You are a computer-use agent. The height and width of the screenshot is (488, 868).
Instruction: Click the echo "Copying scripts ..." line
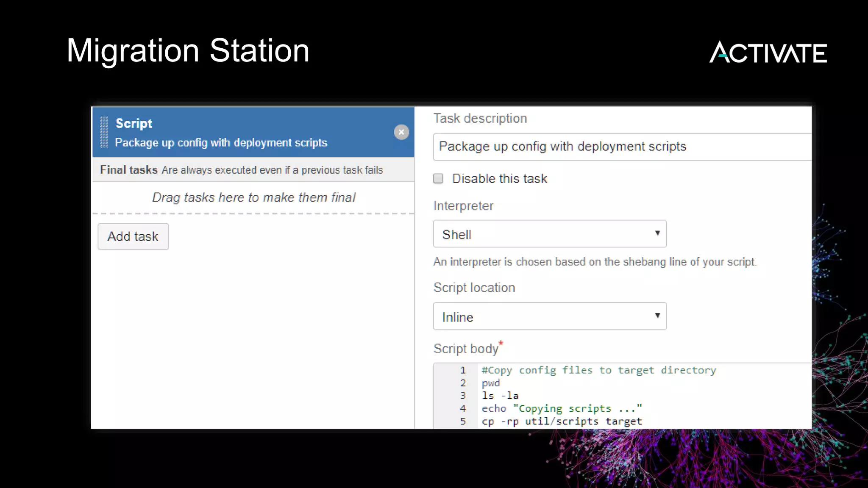(x=562, y=408)
